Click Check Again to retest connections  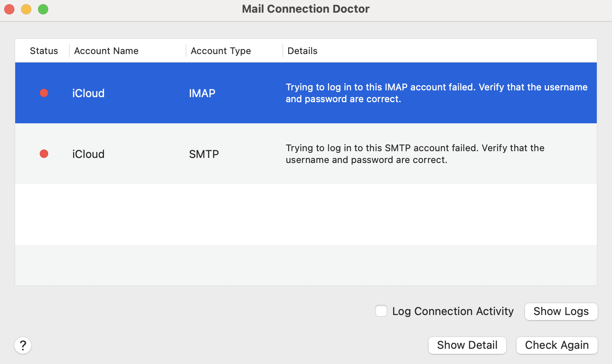557,345
